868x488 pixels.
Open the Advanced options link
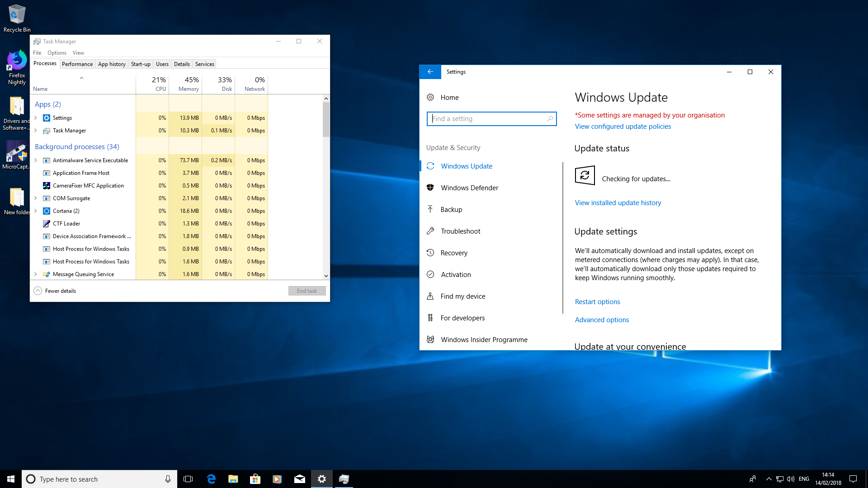[x=602, y=320]
